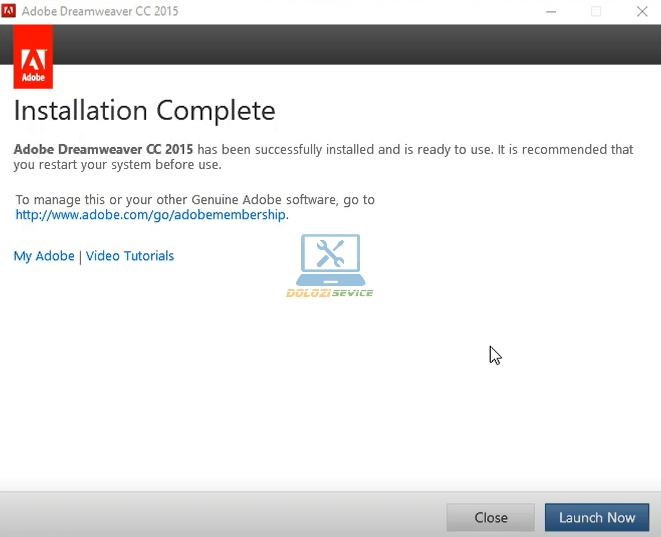Viewport: 661px width, 537px height.
Task: Click the window title text in title bar
Action: (100, 11)
